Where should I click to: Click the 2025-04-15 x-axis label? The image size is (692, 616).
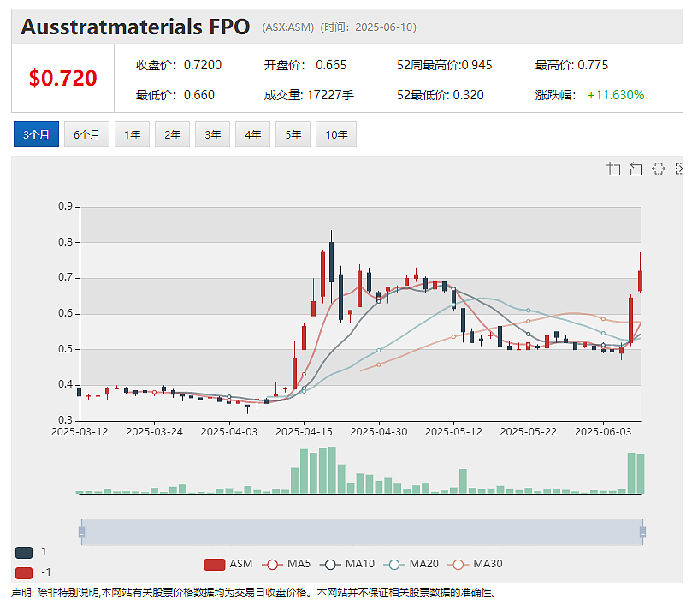[304, 431]
